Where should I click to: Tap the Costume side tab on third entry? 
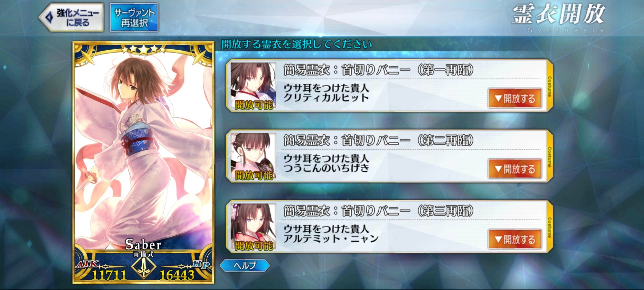[549, 227]
